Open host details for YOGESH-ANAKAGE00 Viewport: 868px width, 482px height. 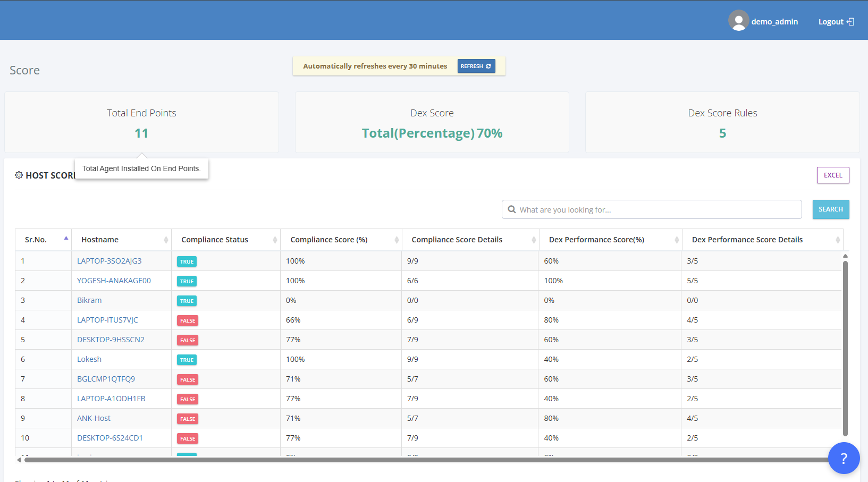pos(114,280)
